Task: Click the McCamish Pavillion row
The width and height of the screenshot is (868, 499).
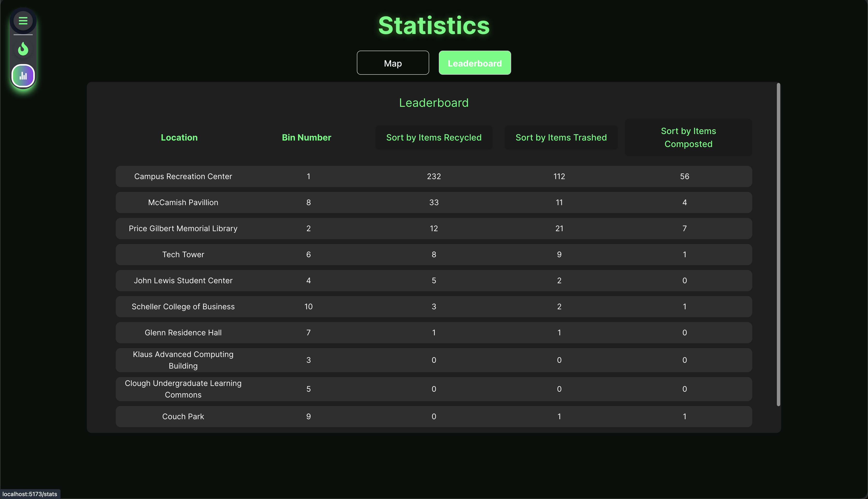Action: (183, 202)
